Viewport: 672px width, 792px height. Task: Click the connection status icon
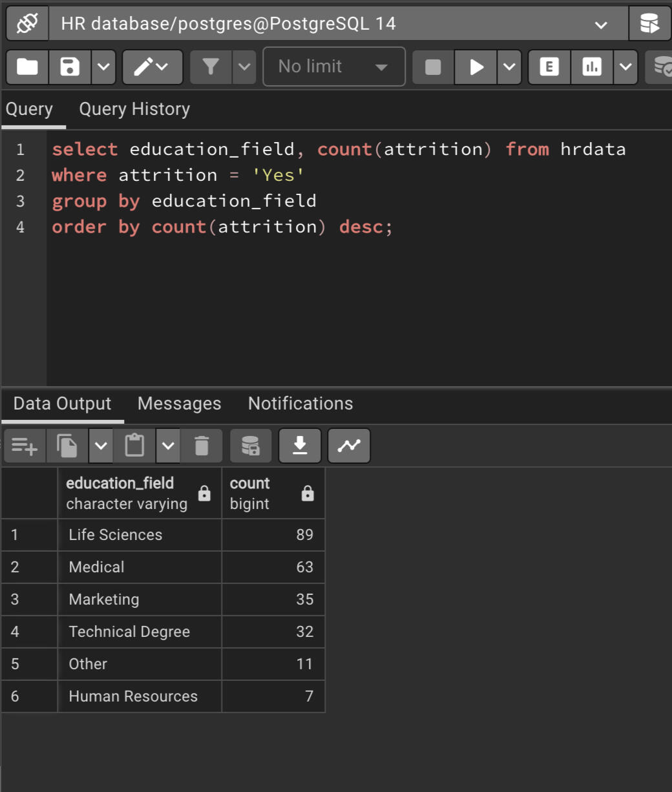(27, 24)
